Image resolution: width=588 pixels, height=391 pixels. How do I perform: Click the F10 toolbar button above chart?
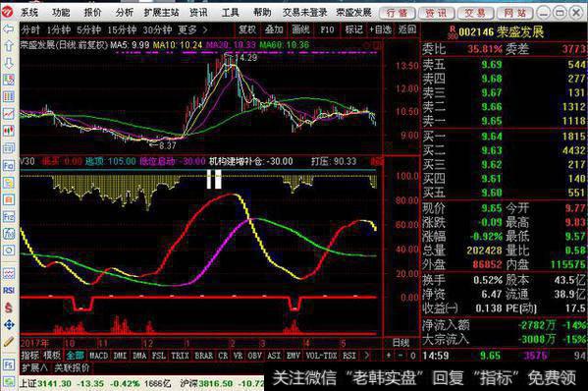point(327,29)
